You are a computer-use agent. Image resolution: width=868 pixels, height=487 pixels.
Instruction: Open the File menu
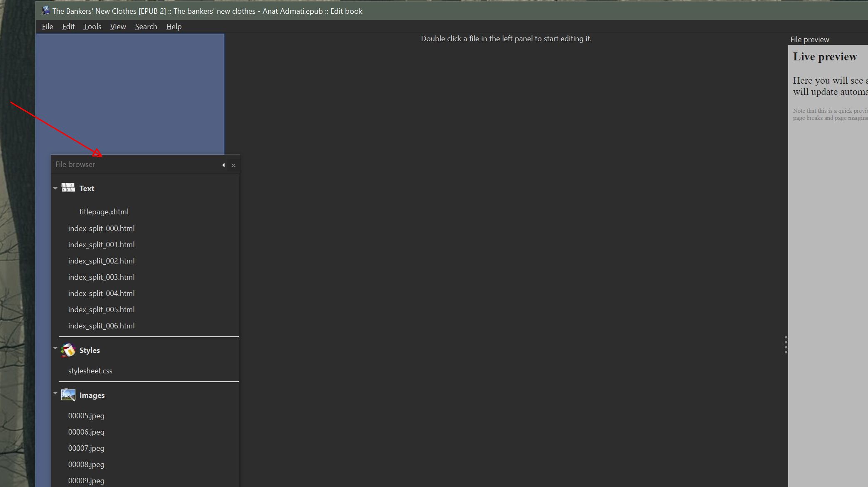pyautogui.click(x=47, y=27)
